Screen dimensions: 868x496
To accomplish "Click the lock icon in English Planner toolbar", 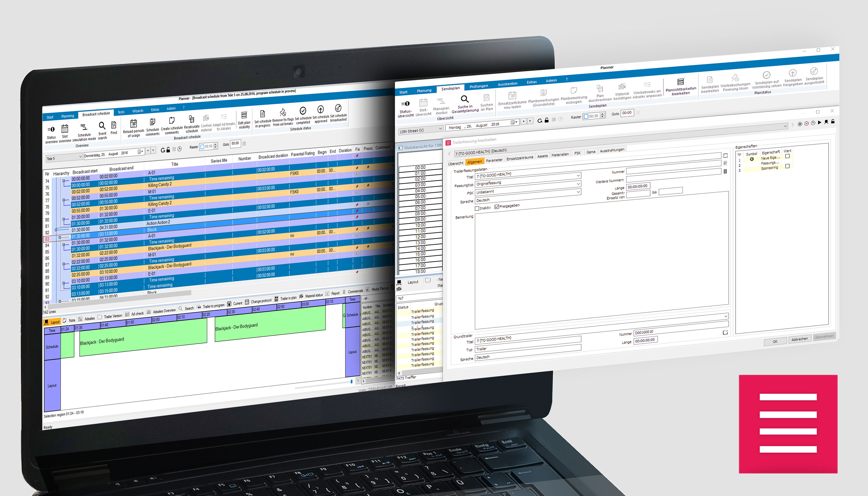I will pos(168,150).
